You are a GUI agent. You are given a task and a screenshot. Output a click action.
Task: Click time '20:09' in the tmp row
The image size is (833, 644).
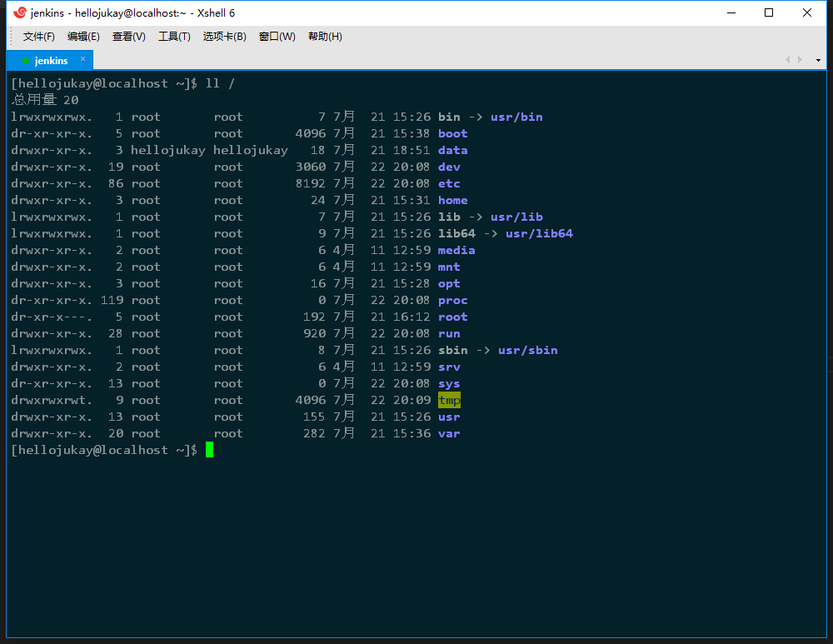(x=412, y=400)
